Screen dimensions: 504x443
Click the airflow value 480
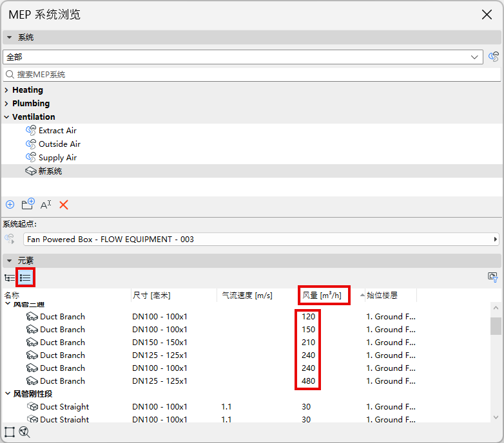pyautogui.click(x=308, y=381)
